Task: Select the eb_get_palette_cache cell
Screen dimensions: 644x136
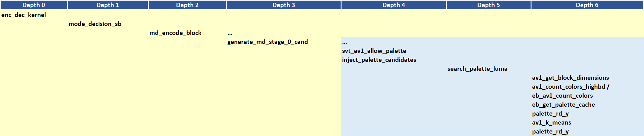Action: pyautogui.click(x=563, y=105)
